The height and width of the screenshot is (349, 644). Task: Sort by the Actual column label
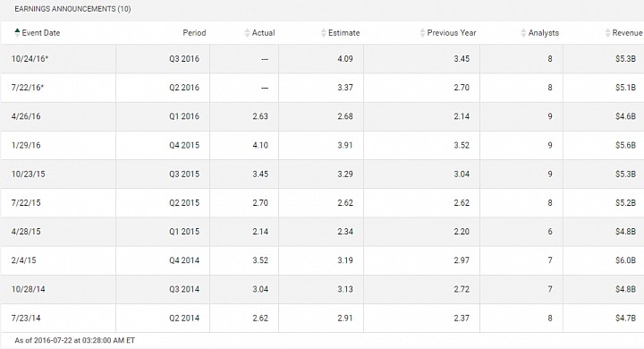[263, 33]
